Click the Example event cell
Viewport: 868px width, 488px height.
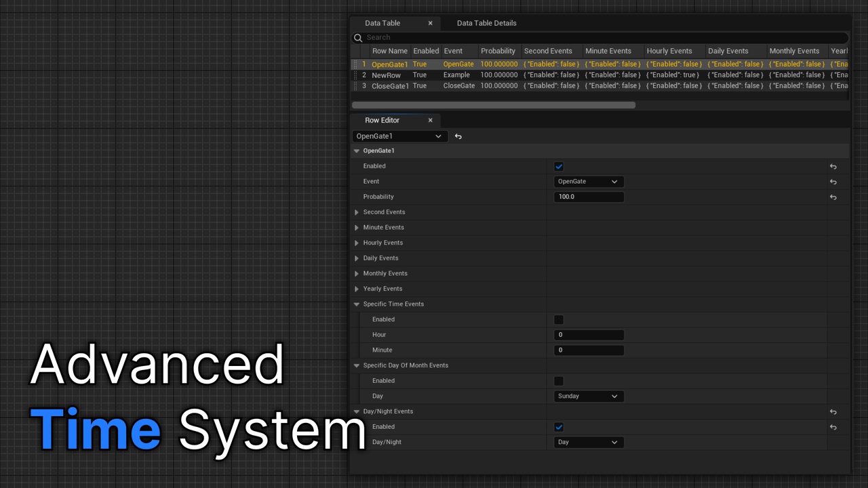click(456, 75)
